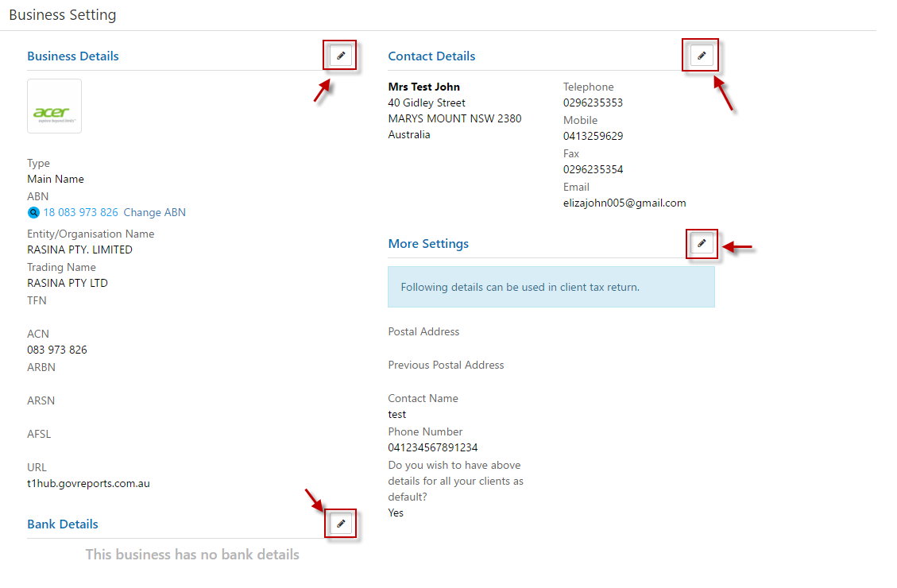Click the More Settings pencil icon
The height and width of the screenshot is (588, 897).
click(701, 244)
